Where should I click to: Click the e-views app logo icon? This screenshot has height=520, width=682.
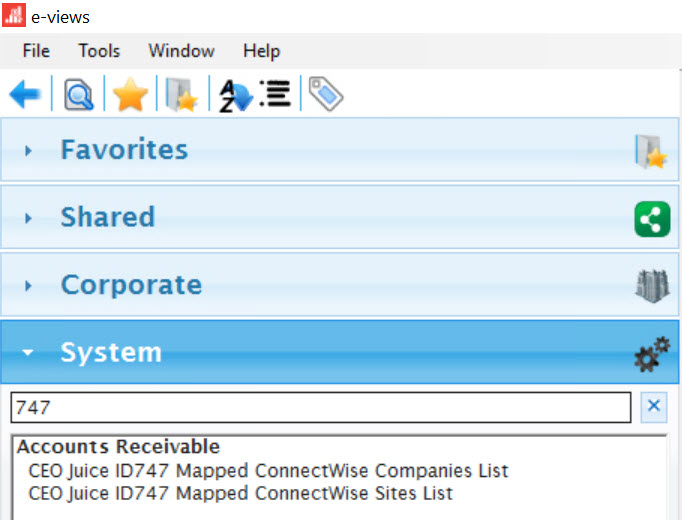(14, 15)
